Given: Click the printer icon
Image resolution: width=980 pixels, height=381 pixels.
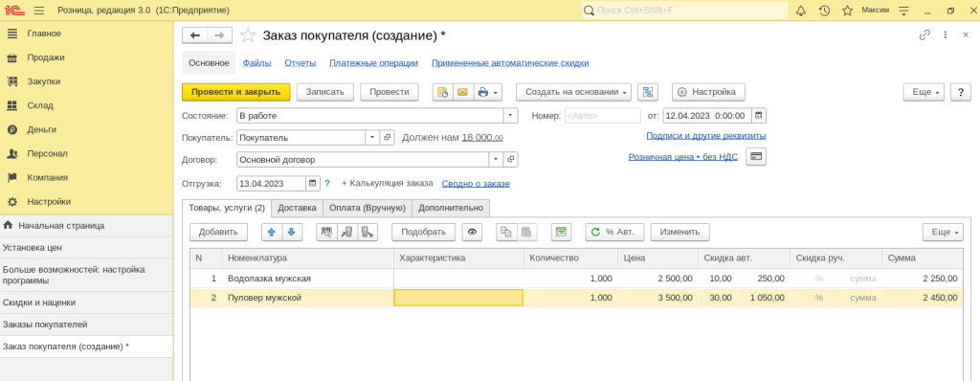Looking at the screenshot, I should click(482, 92).
